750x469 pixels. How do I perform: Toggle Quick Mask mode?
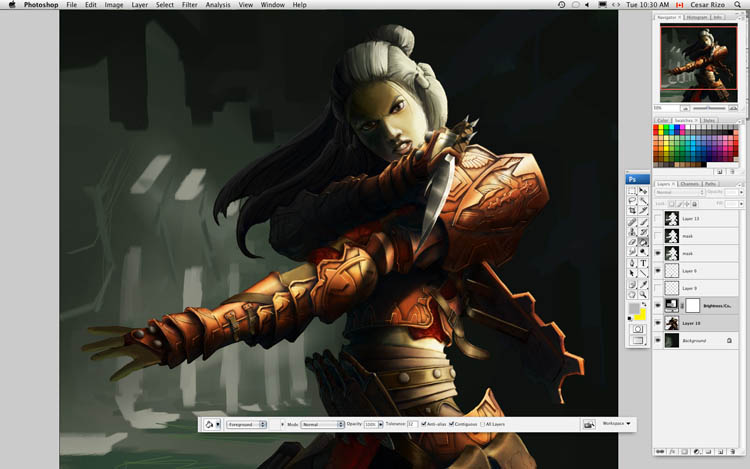tap(638, 329)
